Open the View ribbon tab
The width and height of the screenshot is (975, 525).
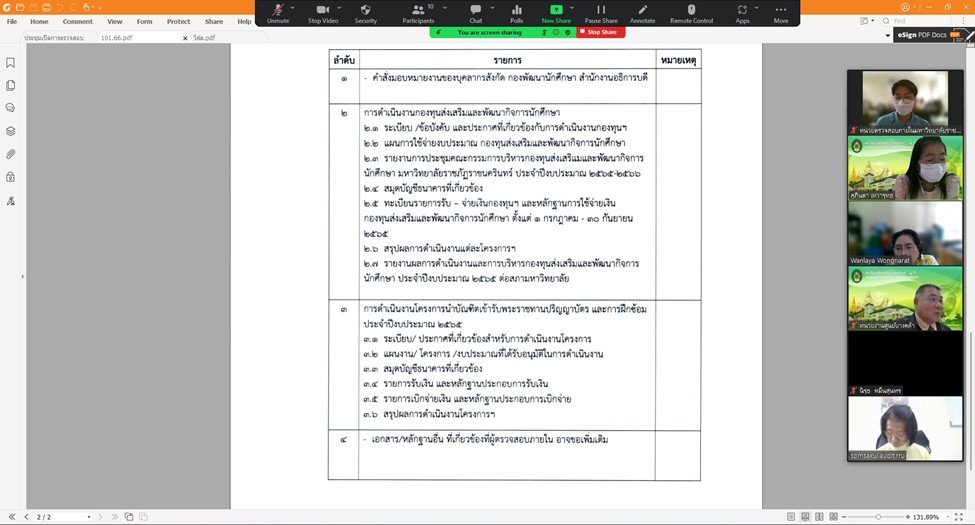pyautogui.click(x=114, y=21)
